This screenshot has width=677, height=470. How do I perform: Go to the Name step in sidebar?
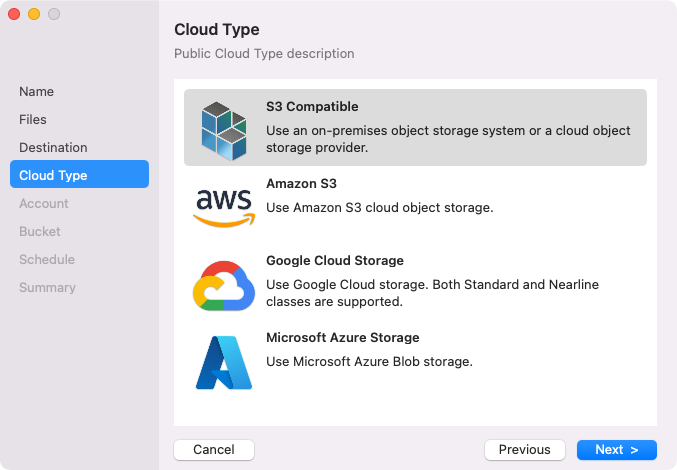[37, 91]
